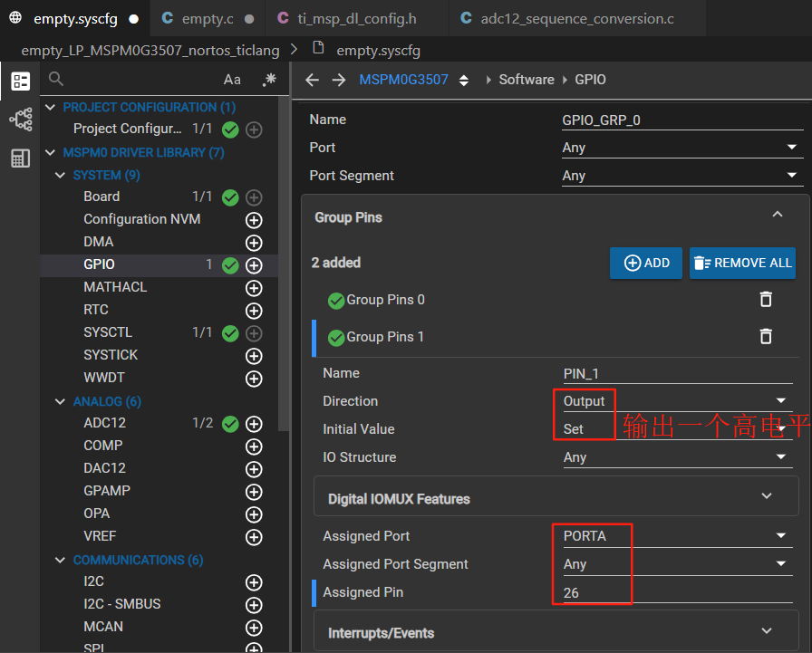Open the Port Segment dropdown
This screenshot has height=653, width=812.
[682, 176]
